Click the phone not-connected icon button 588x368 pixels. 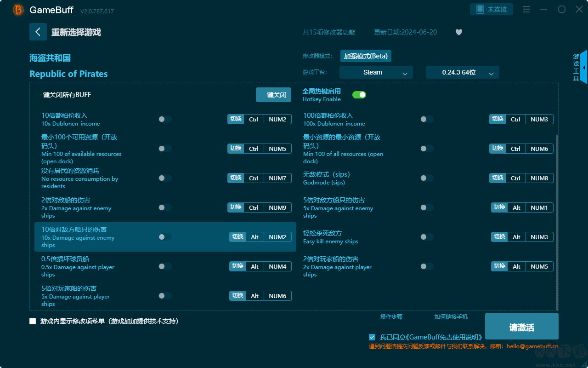[x=491, y=9]
